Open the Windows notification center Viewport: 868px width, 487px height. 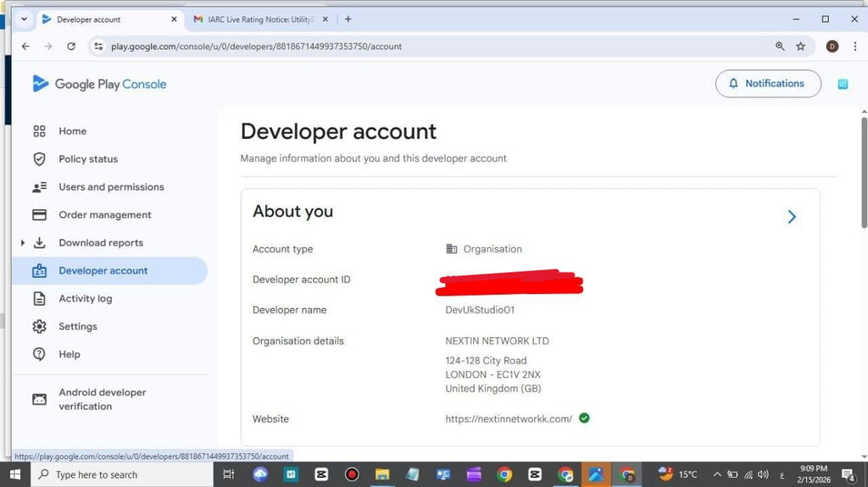click(x=848, y=474)
